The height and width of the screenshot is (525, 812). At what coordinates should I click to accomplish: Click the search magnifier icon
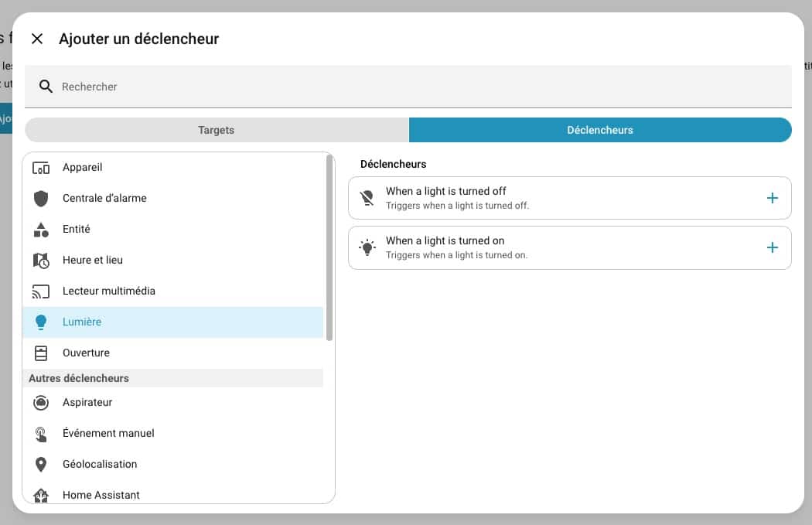tap(46, 87)
